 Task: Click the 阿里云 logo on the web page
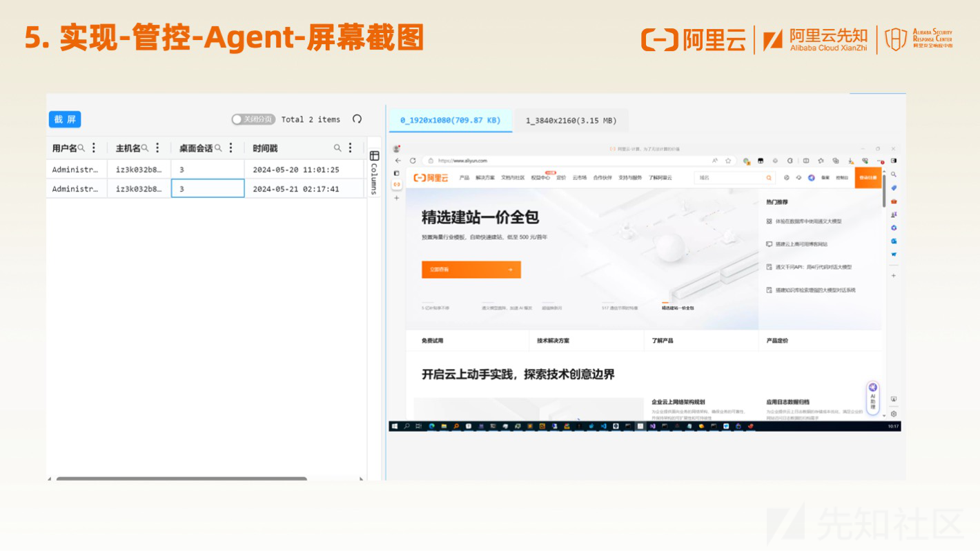click(431, 177)
